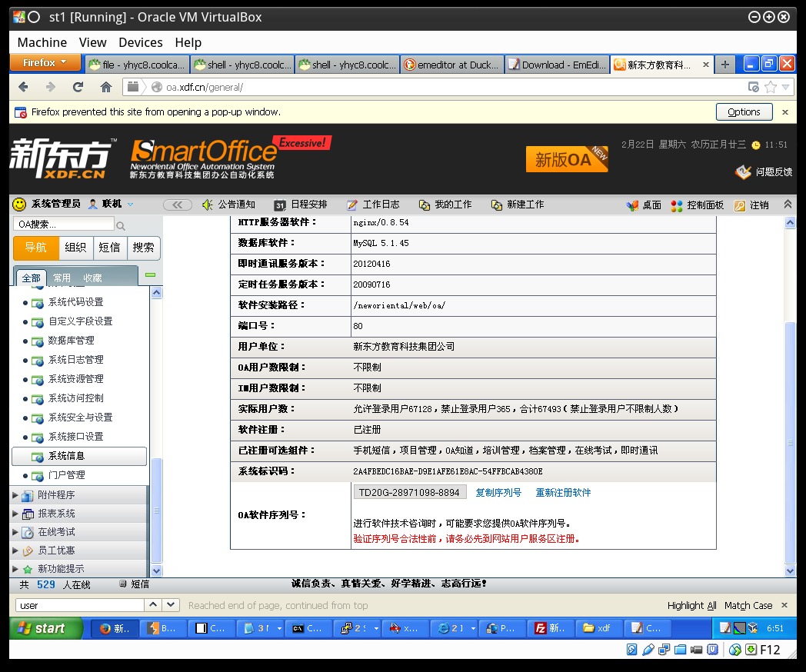Open a new browser tab with plus button
The height and width of the screenshot is (672, 806).
tap(724, 65)
